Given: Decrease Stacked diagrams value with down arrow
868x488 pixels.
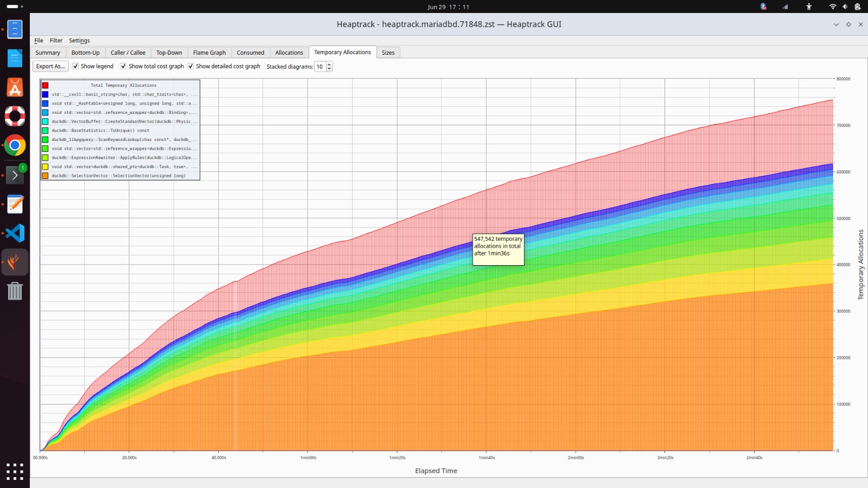Looking at the screenshot, I should click(329, 69).
